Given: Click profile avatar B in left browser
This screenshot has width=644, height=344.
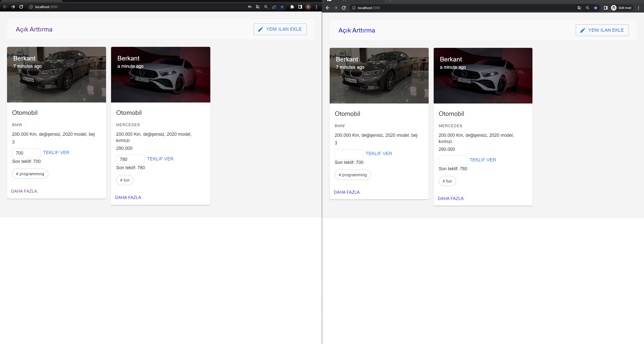Looking at the screenshot, I should pyautogui.click(x=308, y=7).
